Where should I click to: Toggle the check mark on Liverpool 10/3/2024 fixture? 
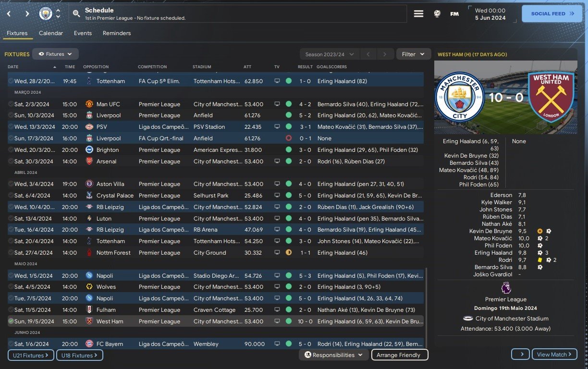tap(11, 116)
